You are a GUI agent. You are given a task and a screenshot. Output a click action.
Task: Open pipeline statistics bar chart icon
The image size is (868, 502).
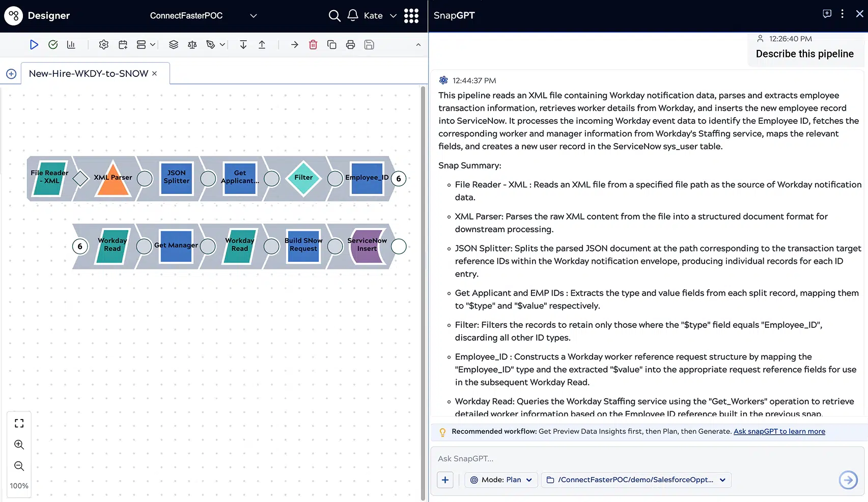(71, 45)
